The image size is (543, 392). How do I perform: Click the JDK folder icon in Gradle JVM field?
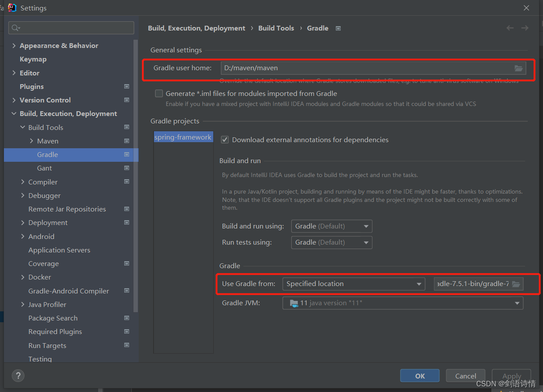click(x=294, y=303)
